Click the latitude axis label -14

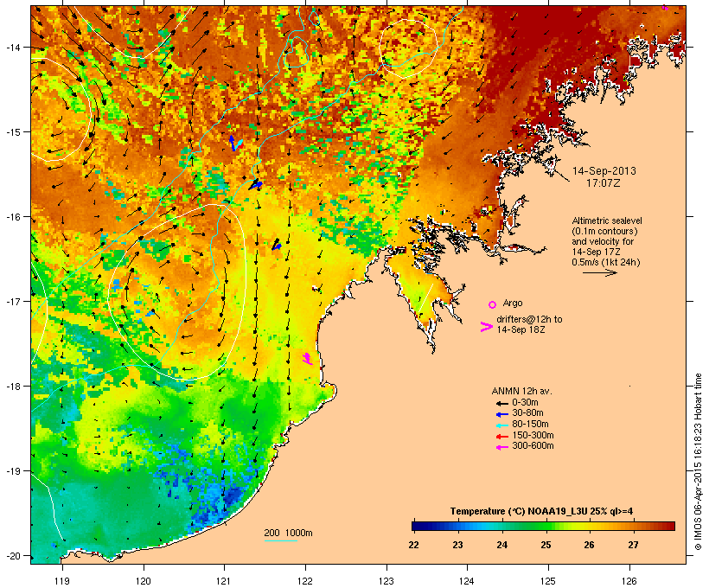coord(13,47)
